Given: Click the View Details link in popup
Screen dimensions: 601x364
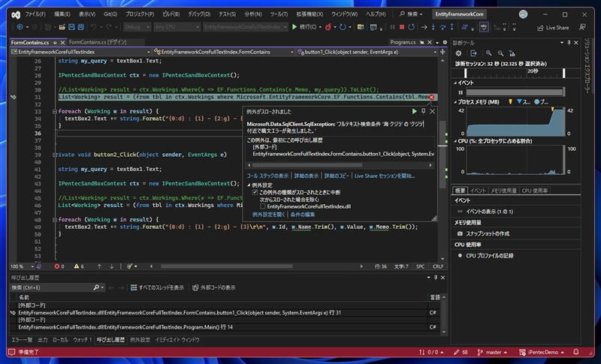Looking at the screenshot, I should (x=307, y=176).
